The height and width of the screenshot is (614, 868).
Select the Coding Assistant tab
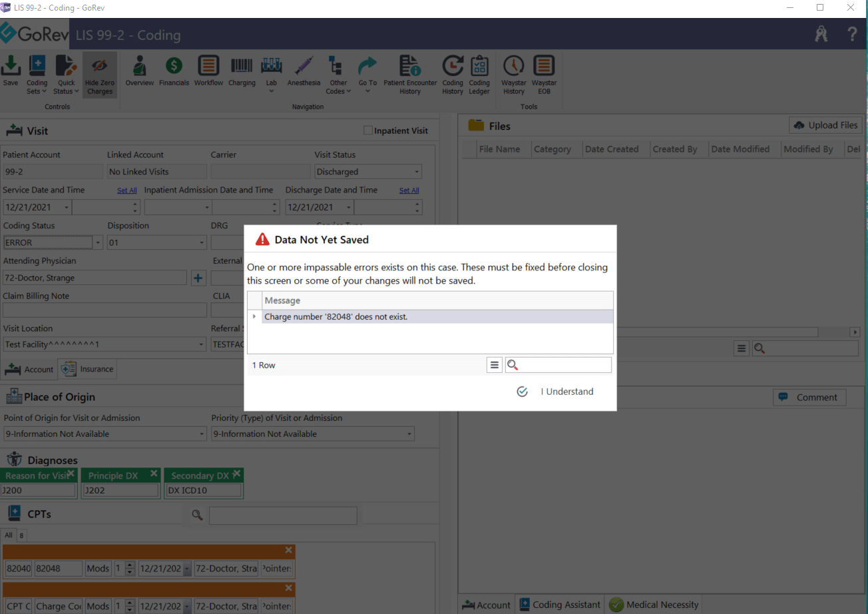point(559,604)
